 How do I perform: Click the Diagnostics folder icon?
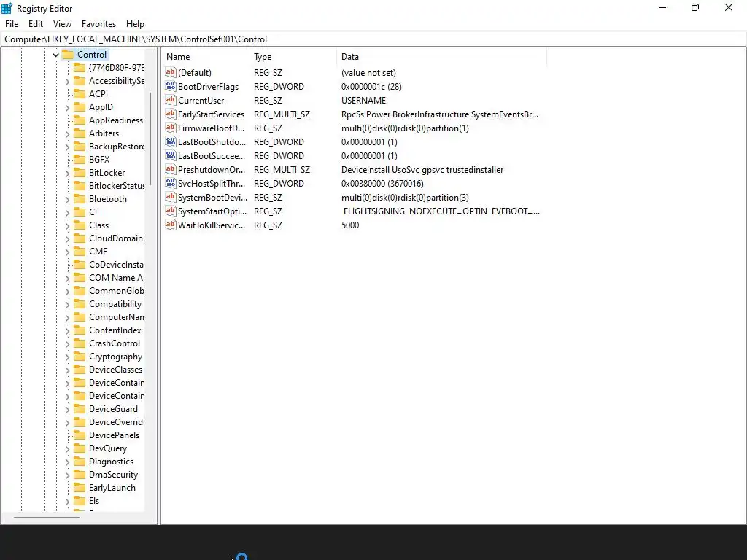click(x=80, y=461)
